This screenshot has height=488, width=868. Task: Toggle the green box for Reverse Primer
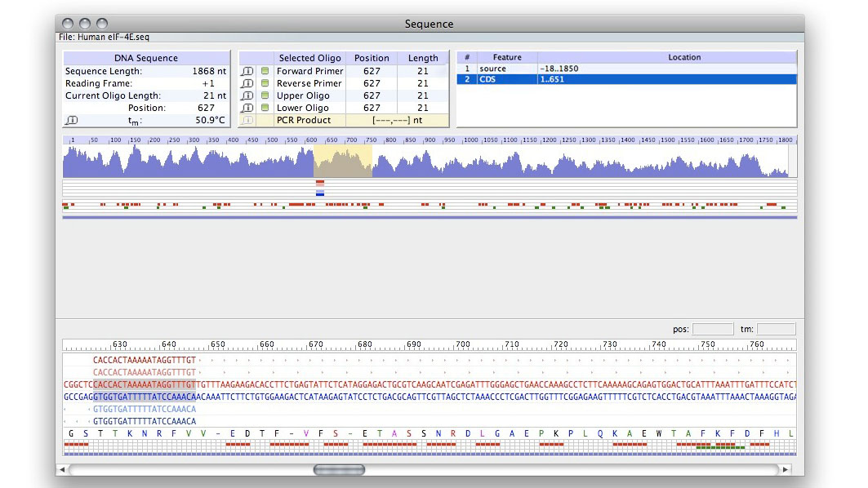click(x=265, y=83)
